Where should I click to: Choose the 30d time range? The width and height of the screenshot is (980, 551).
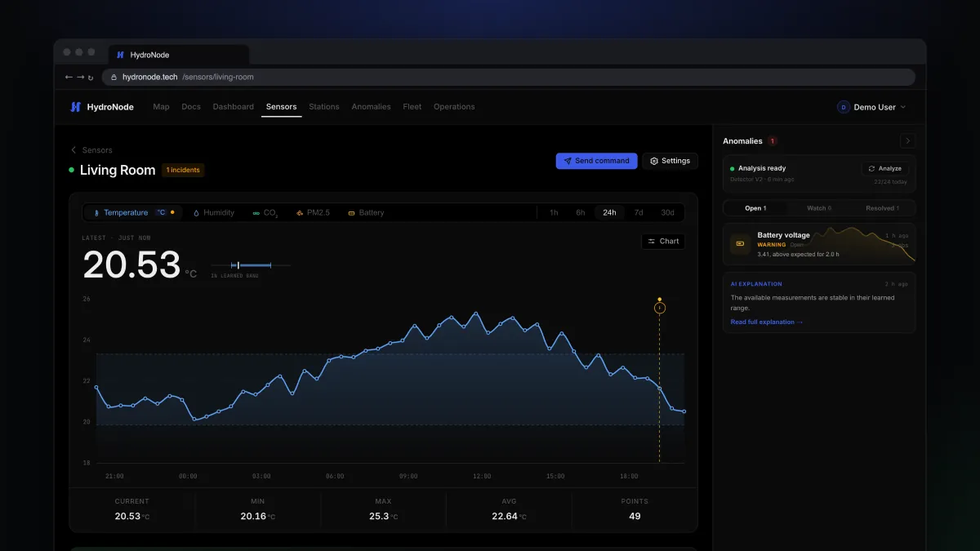click(668, 213)
